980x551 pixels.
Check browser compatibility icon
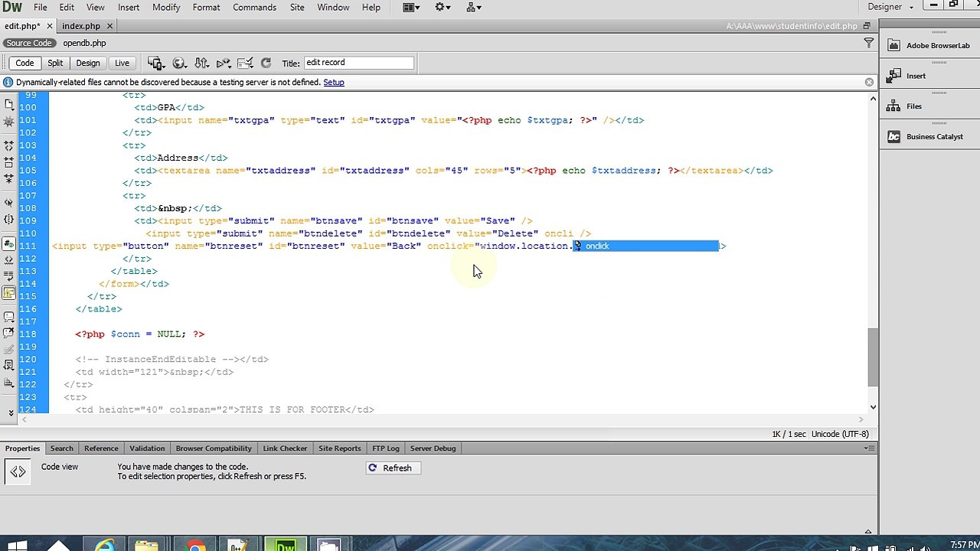[x=246, y=63]
